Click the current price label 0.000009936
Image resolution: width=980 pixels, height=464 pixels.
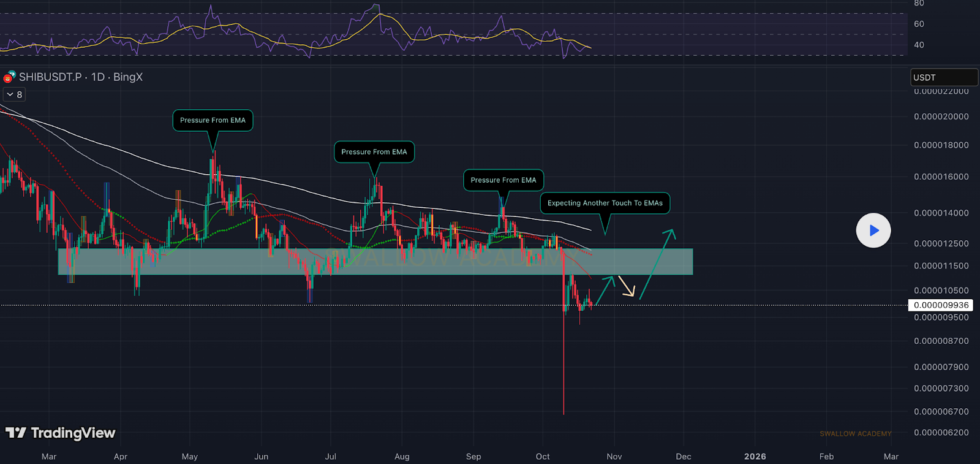941,305
